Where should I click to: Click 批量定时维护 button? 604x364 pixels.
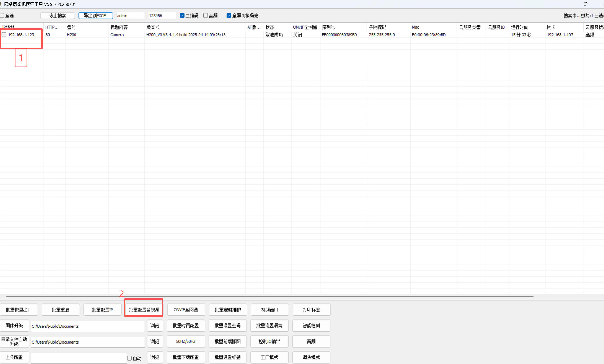coord(228,310)
